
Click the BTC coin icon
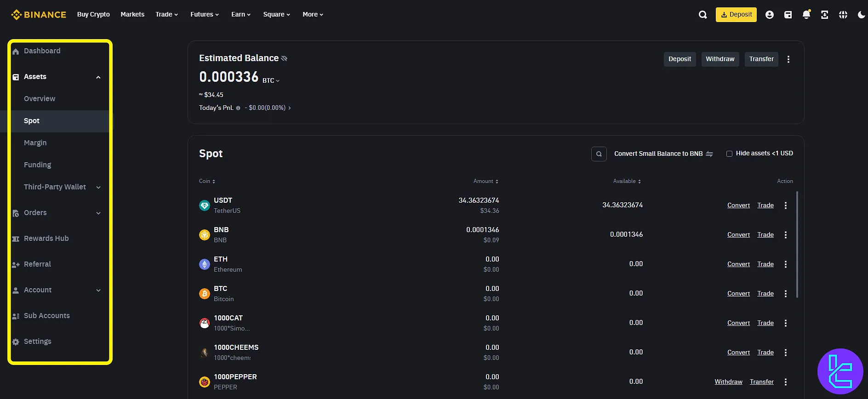[x=205, y=294]
